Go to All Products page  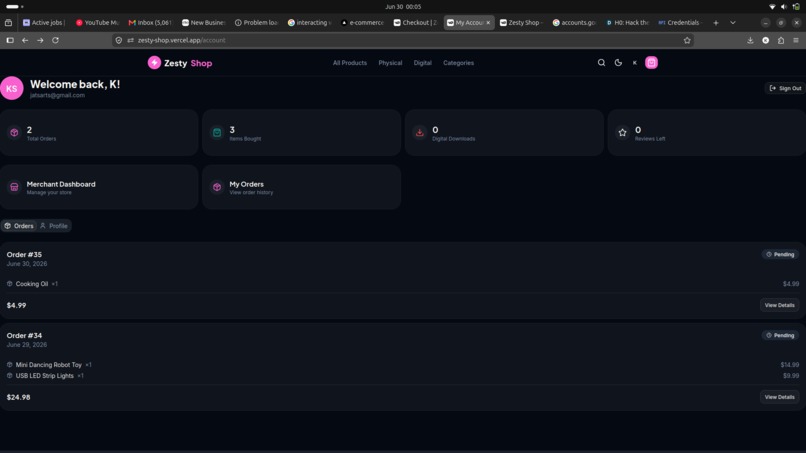[x=350, y=63]
